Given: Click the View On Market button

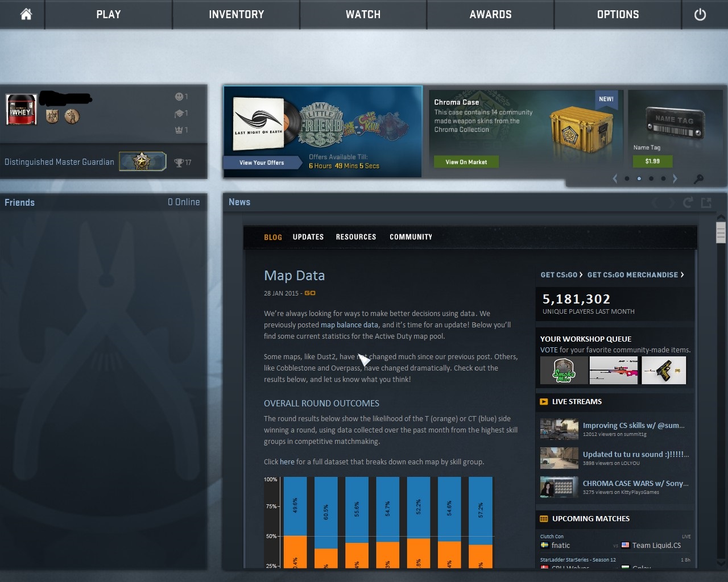Looking at the screenshot, I should [466, 162].
